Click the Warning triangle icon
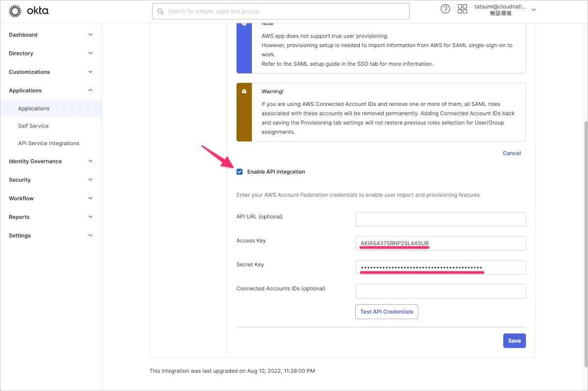The image size is (588, 391). point(244,91)
